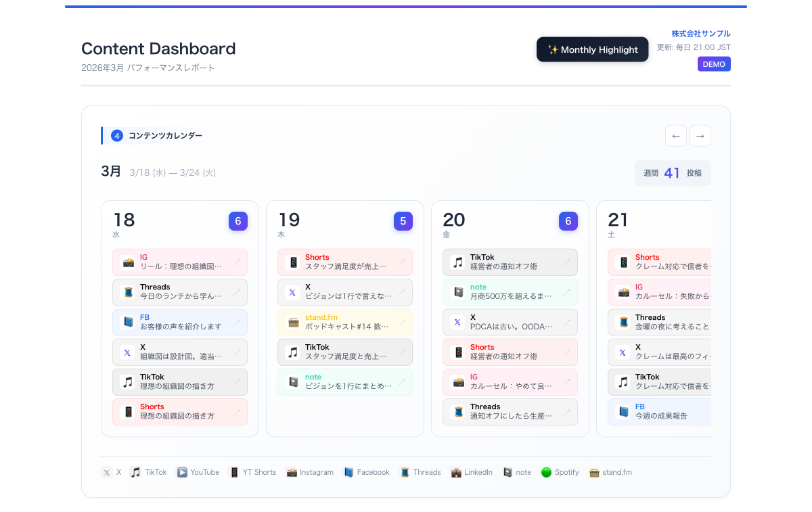This screenshot has width=812, height=512.
Task: Click the Facebook icon on day 21's 今週の成果報告
Action: pos(623,412)
